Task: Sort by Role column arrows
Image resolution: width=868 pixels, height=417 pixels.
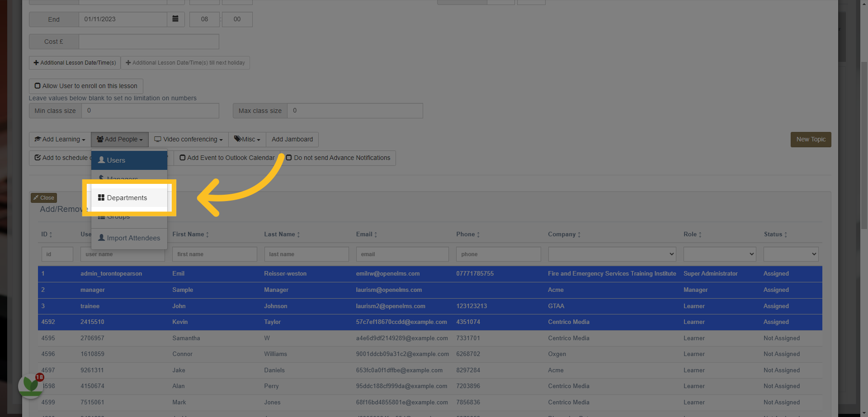Action: pyautogui.click(x=700, y=234)
